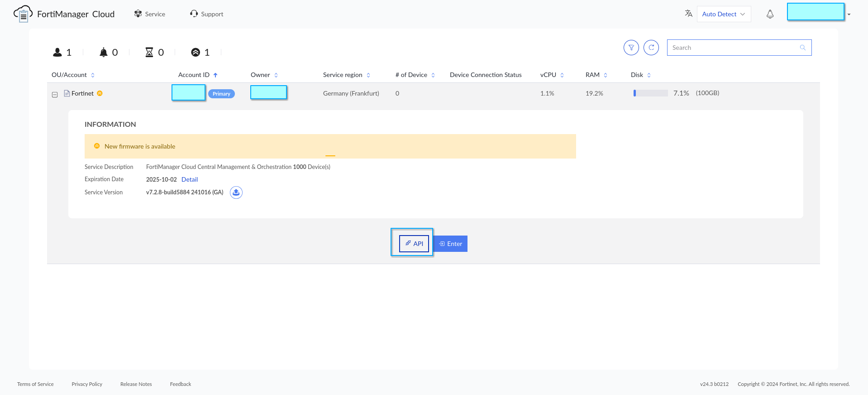Click the Primary badge
868x395 pixels.
[x=221, y=94]
